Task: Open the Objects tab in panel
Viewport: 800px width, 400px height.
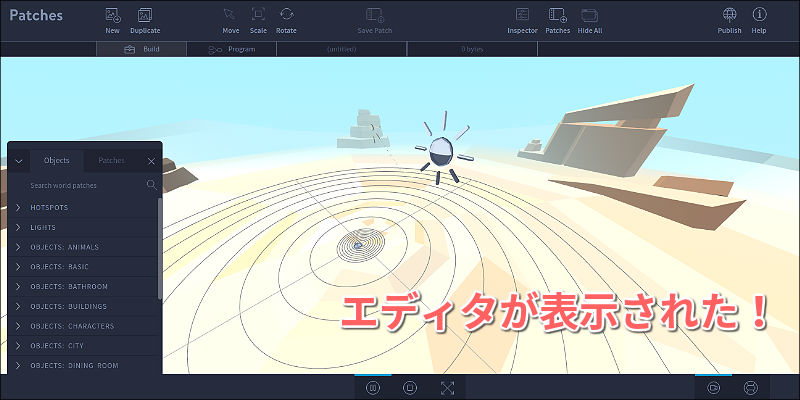Action: (x=57, y=161)
